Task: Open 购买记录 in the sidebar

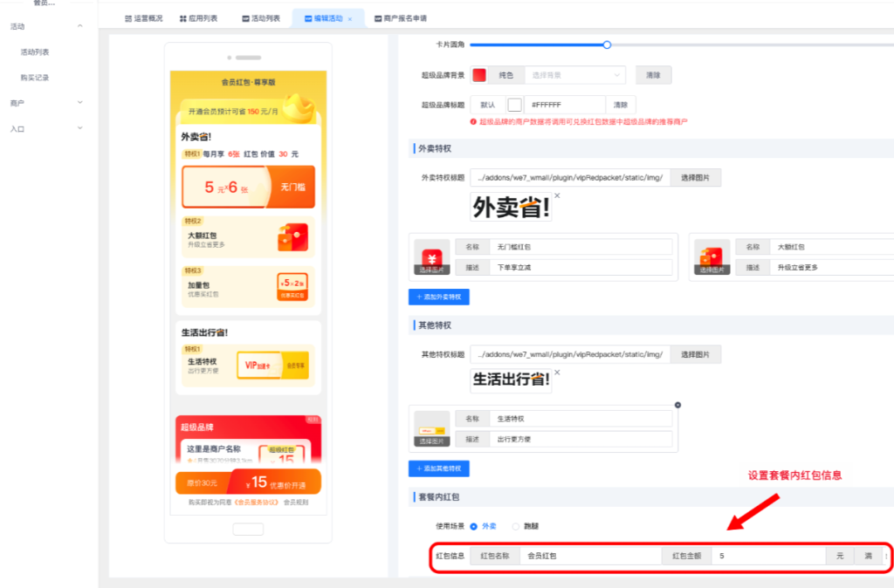Action: tap(35, 78)
